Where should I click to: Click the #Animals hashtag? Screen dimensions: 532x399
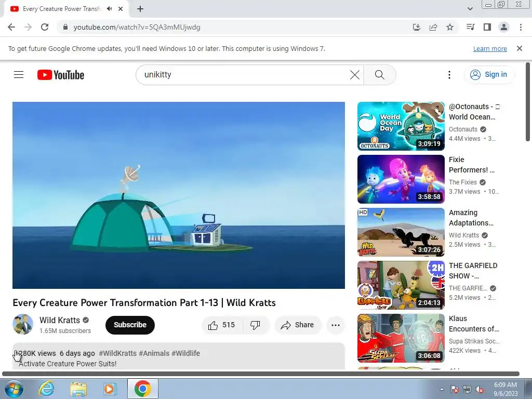[154, 353]
